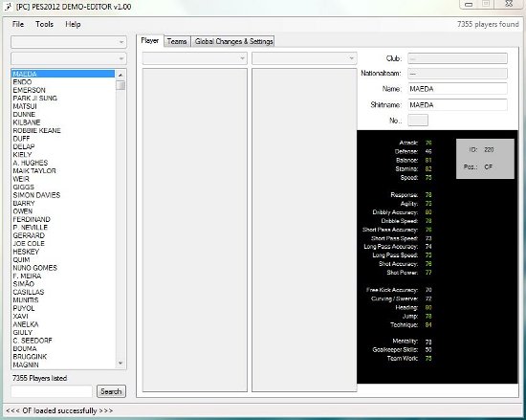Click player list scroll down arrow
Image resolution: width=526 pixels, height=420 pixels.
[x=121, y=364]
